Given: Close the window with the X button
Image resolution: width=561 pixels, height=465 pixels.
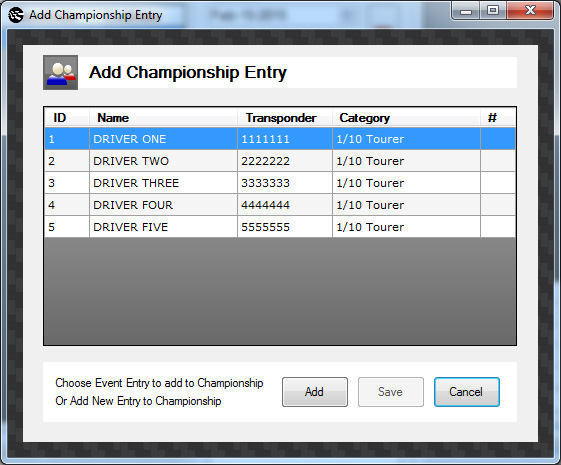Looking at the screenshot, I should click(530, 11).
